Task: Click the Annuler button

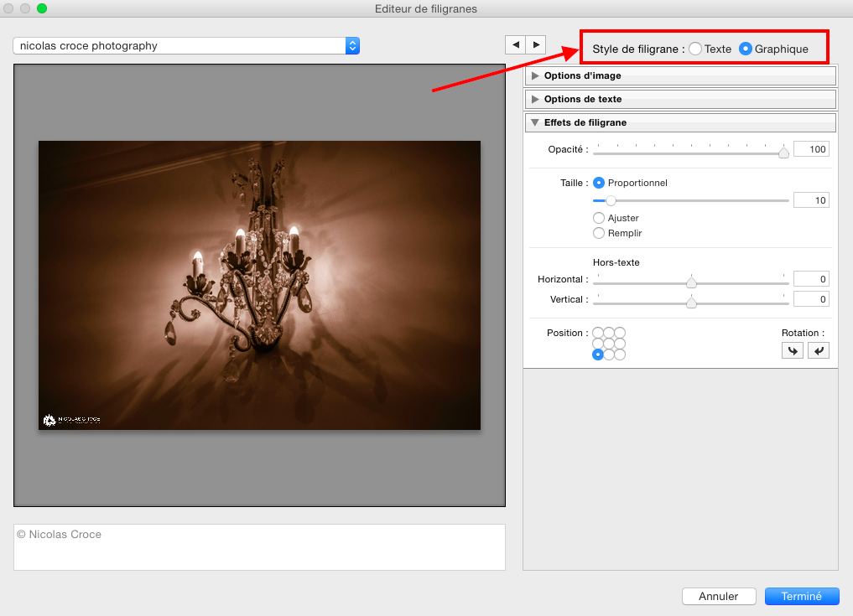Action: tap(718, 596)
